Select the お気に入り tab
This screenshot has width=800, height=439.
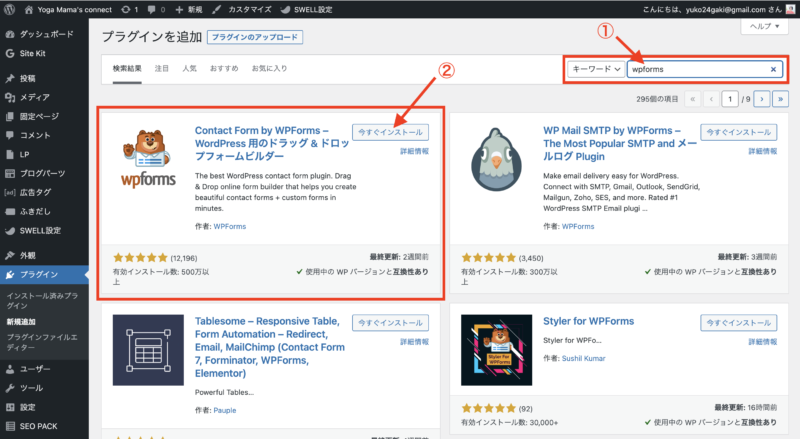coord(269,68)
